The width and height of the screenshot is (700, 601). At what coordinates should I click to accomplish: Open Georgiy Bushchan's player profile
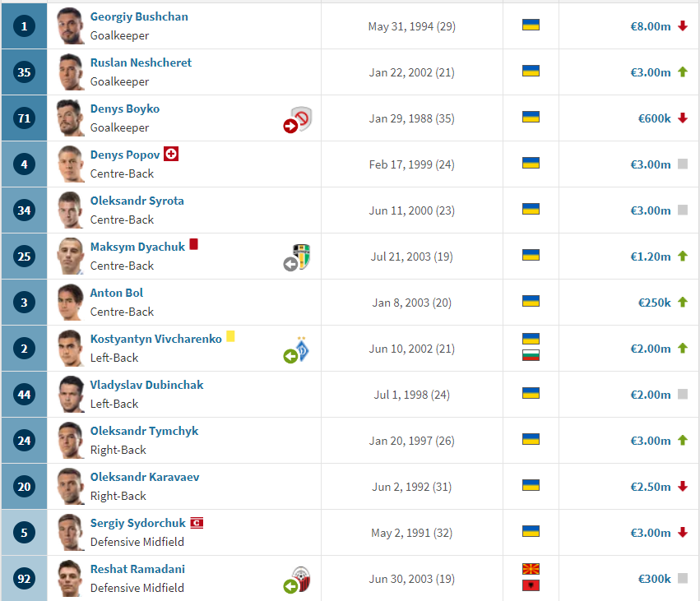click(x=138, y=16)
